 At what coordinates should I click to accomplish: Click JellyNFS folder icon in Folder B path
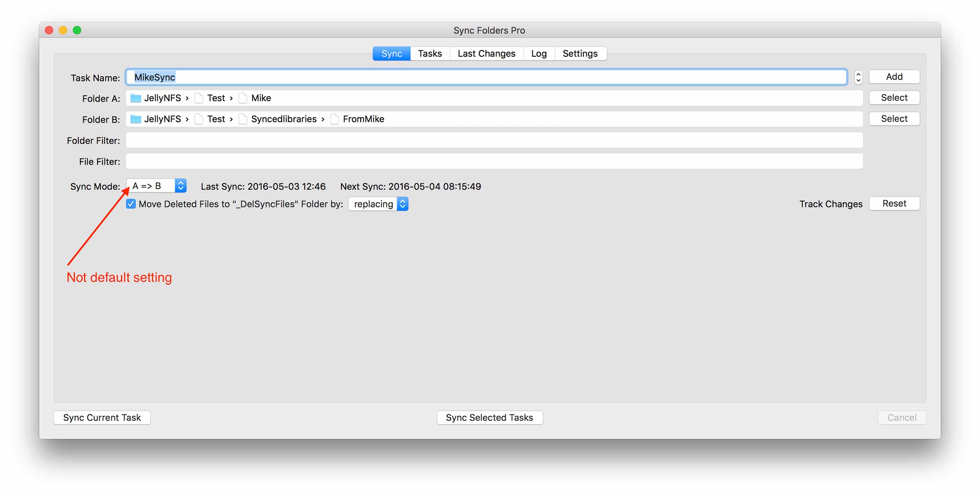click(x=136, y=119)
